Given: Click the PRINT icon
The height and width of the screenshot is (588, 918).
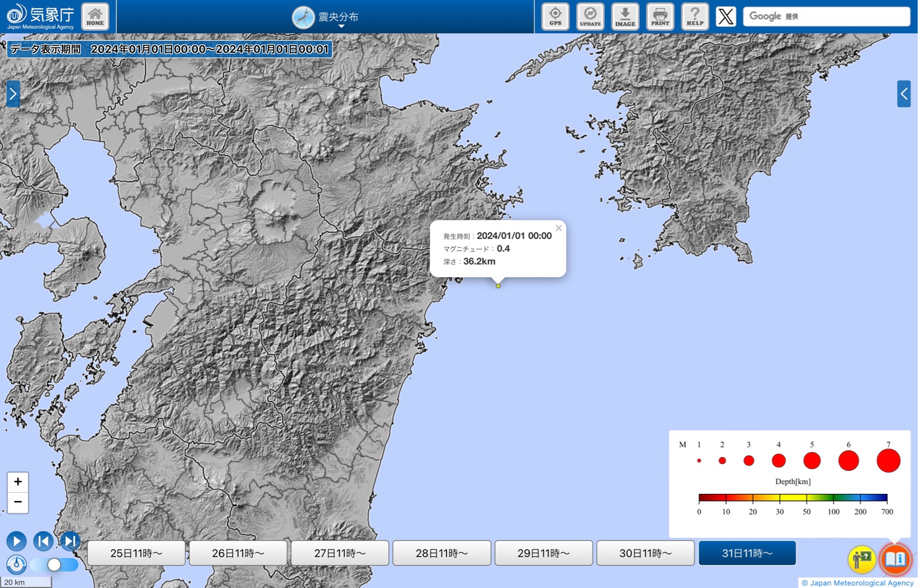Looking at the screenshot, I should pos(660,16).
